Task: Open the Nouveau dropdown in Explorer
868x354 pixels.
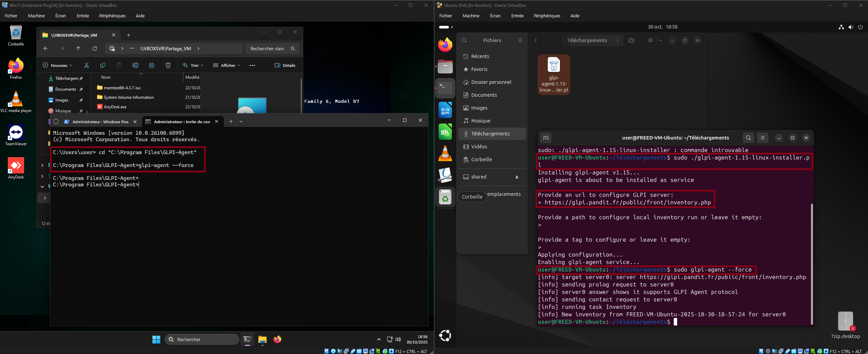Action: (x=57, y=65)
